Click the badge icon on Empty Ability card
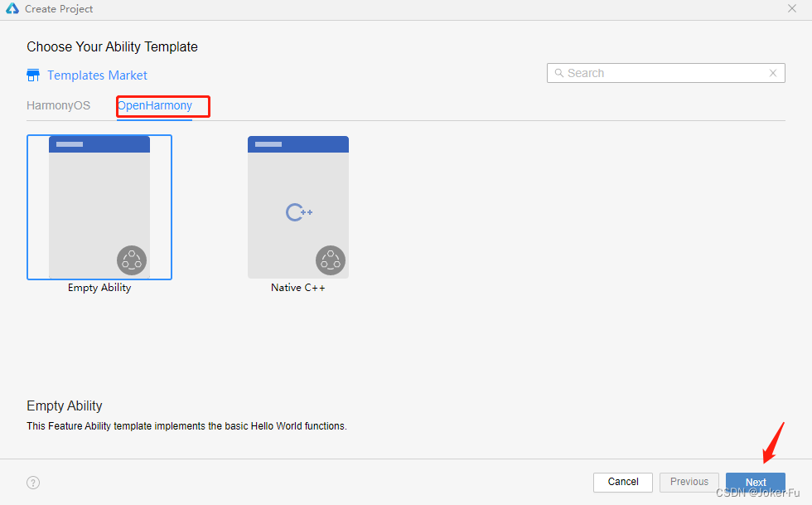The height and width of the screenshot is (505, 812). pyautogui.click(x=132, y=260)
